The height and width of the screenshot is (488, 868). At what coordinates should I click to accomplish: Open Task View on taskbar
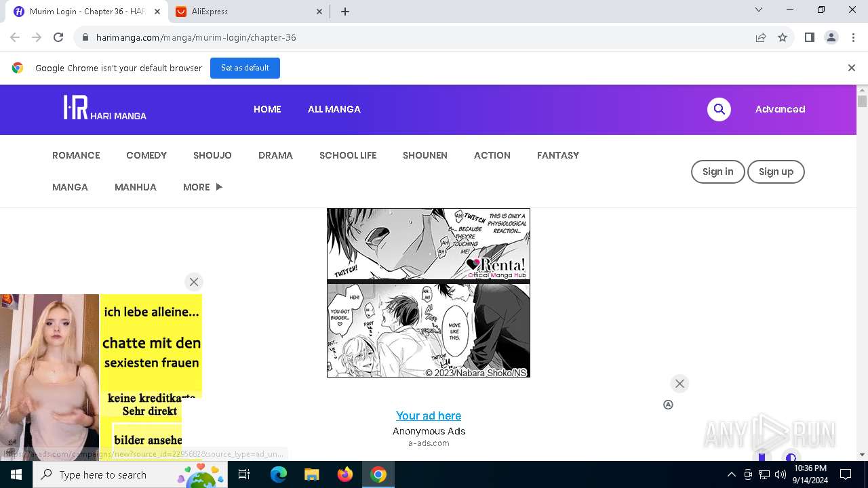coord(244,474)
